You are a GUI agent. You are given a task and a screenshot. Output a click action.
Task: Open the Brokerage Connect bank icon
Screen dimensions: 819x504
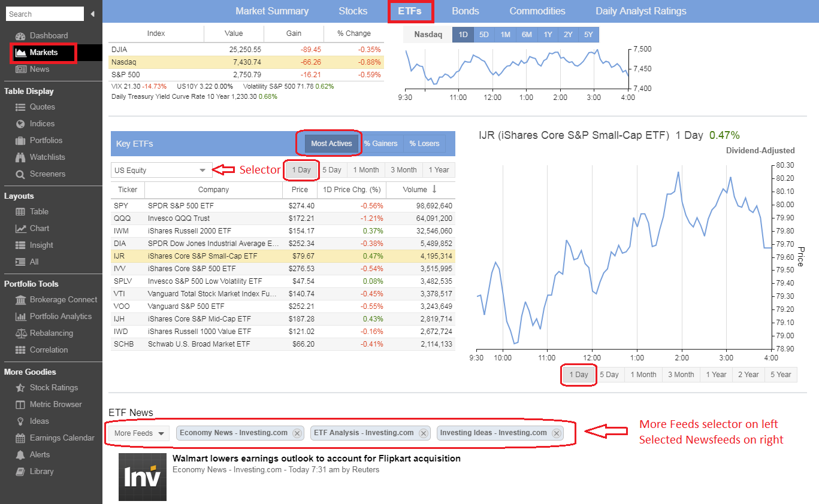tap(20, 300)
